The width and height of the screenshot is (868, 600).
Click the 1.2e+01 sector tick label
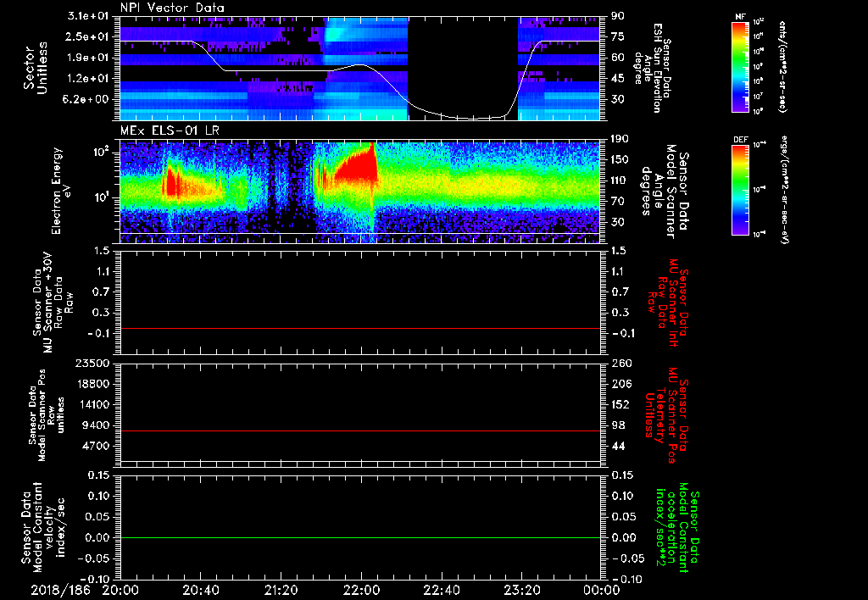tap(90, 79)
